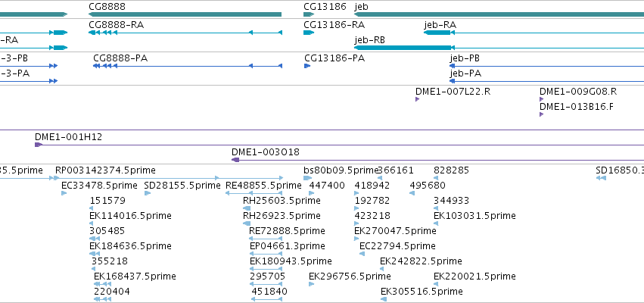Select EST RH25603.5prime label

(x=282, y=201)
